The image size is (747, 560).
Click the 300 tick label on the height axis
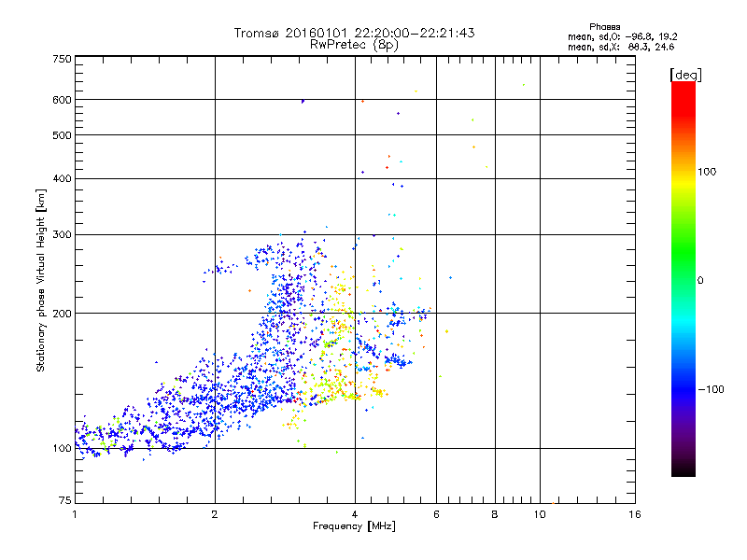62,234
